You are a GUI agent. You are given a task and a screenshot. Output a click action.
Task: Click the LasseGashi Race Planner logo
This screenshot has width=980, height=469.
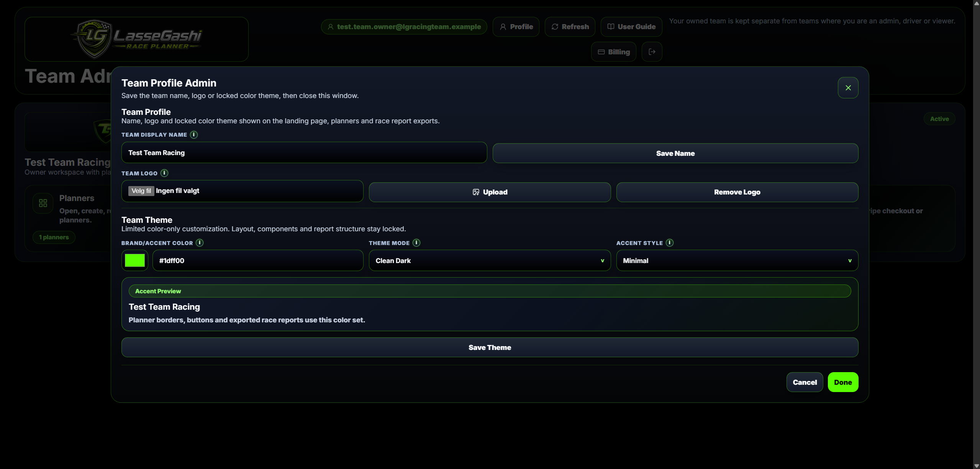pos(137,39)
